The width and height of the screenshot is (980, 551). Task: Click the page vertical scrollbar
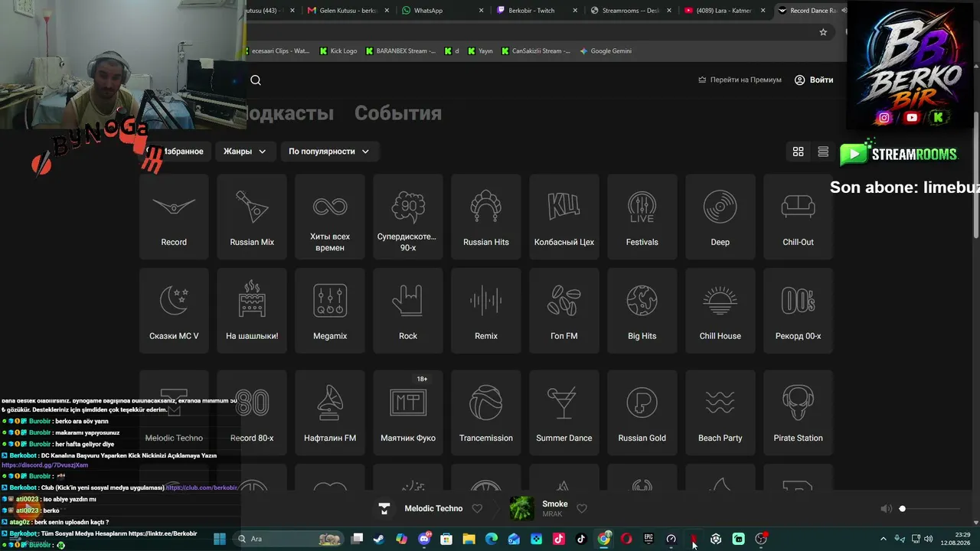point(976,176)
